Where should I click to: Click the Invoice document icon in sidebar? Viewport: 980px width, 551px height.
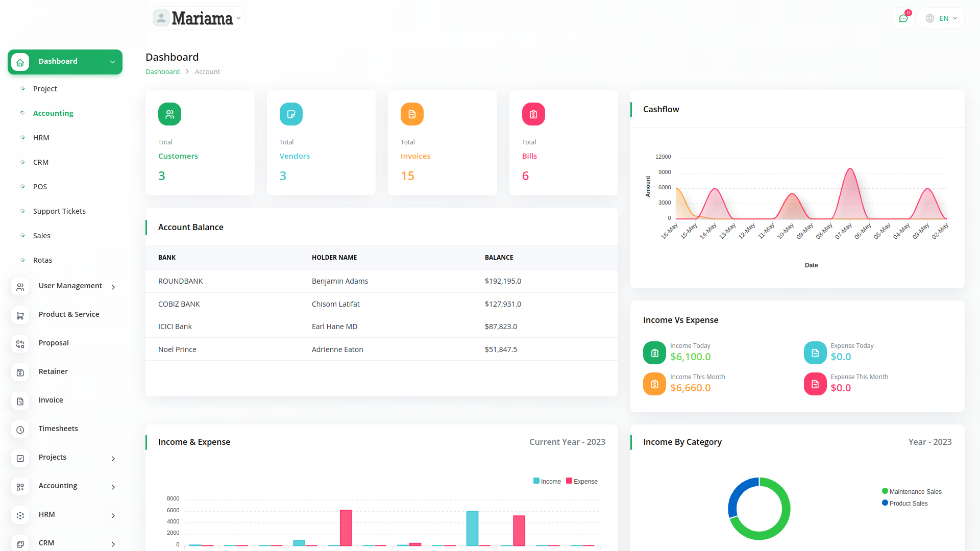[x=20, y=402]
